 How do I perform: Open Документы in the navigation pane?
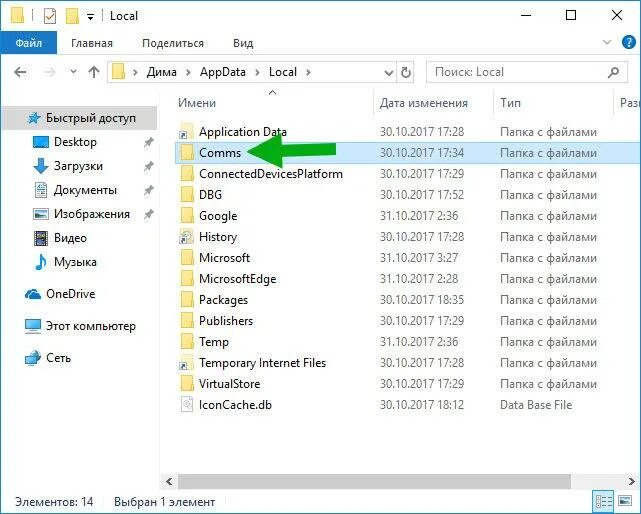pos(85,190)
